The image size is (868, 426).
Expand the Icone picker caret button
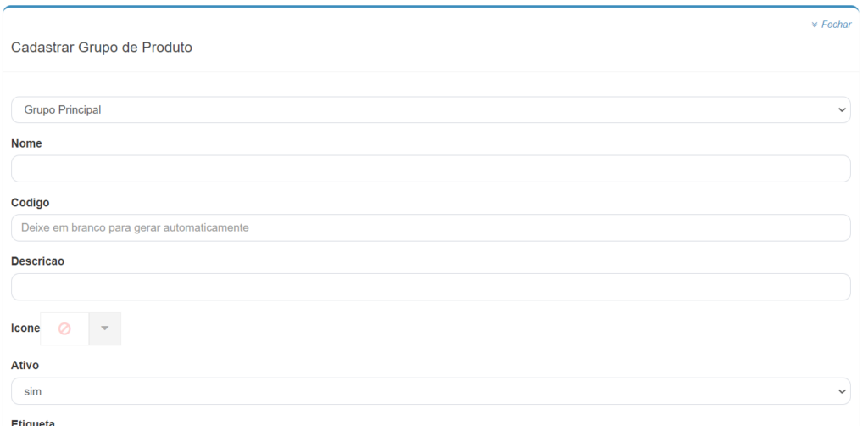point(105,329)
